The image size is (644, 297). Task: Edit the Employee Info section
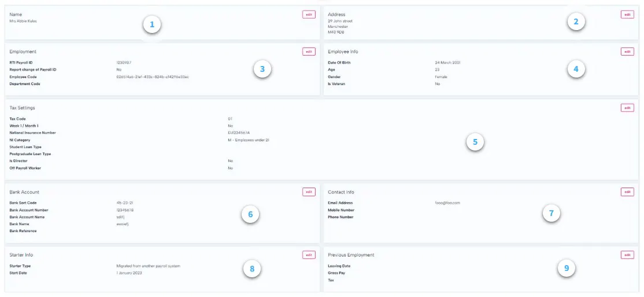pos(627,52)
